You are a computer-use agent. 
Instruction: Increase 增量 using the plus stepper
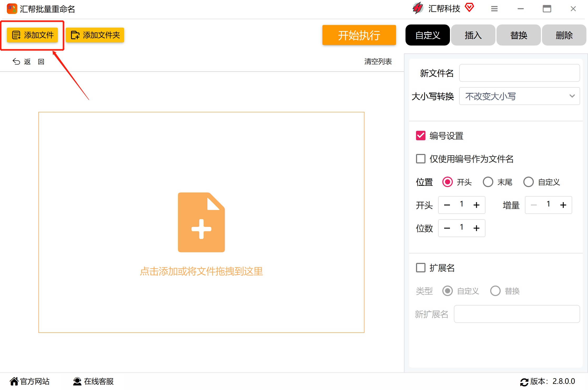coord(563,205)
